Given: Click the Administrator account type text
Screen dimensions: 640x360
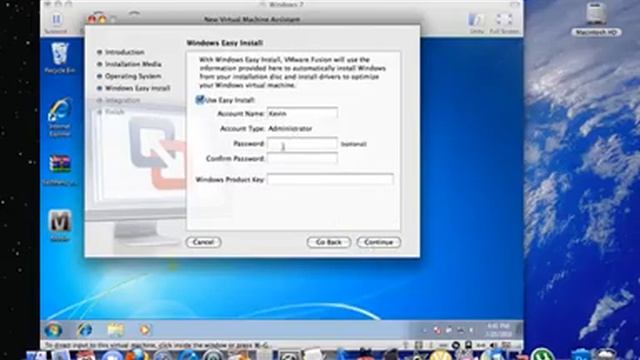Looking at the screenshot, I should (290, 129).
